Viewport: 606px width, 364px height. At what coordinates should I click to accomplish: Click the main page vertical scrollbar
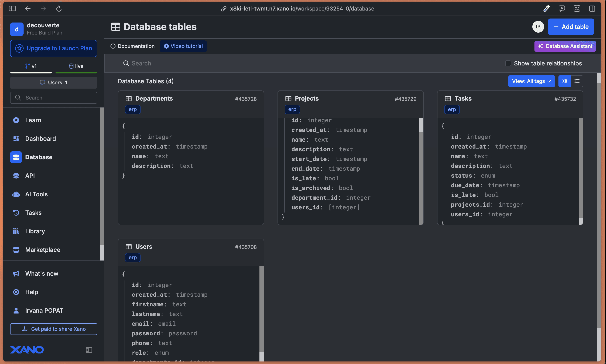click(x=599, y=217)
